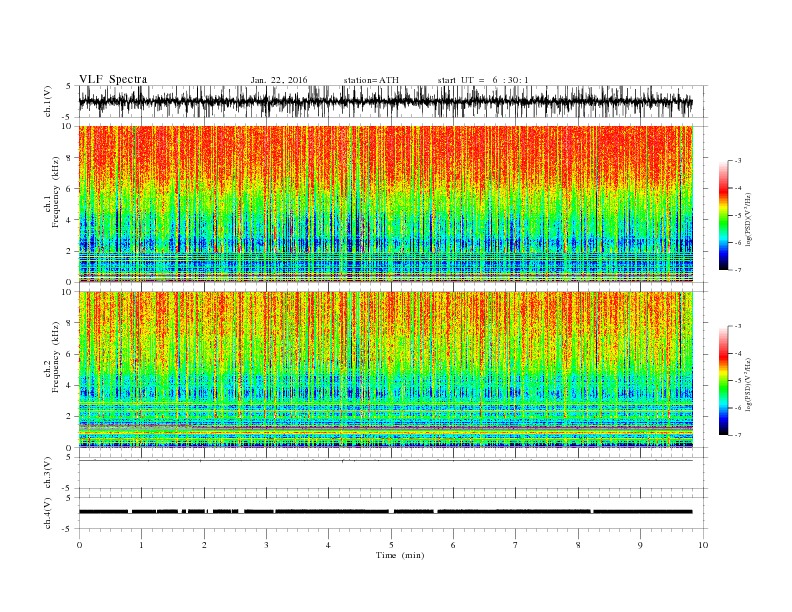Viewport: 792px width, 612px height.
Task: Click the "-7" label on ch.1 color bar
Action: click(738, 270)
